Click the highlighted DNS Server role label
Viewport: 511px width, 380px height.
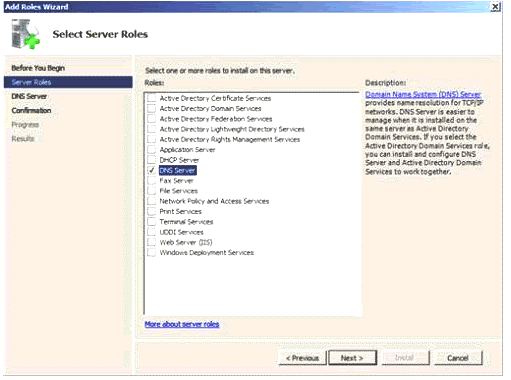pos(177,170)
